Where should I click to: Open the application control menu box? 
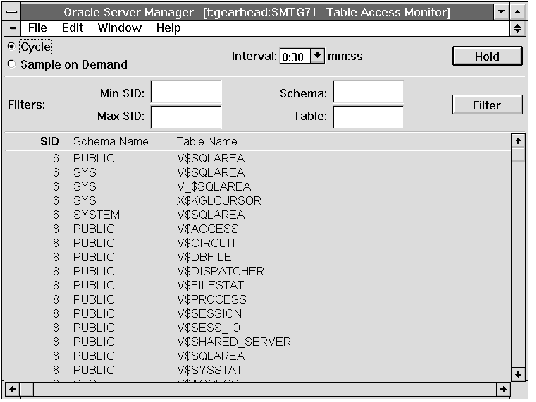tap(12, 12)
